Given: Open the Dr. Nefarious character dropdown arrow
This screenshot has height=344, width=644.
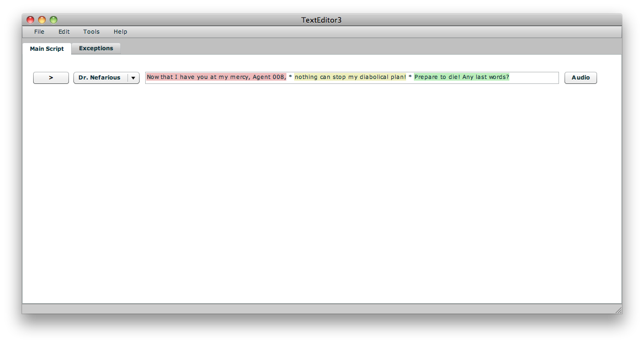Looking at the screenshot, I should click(x=134, y=78).
